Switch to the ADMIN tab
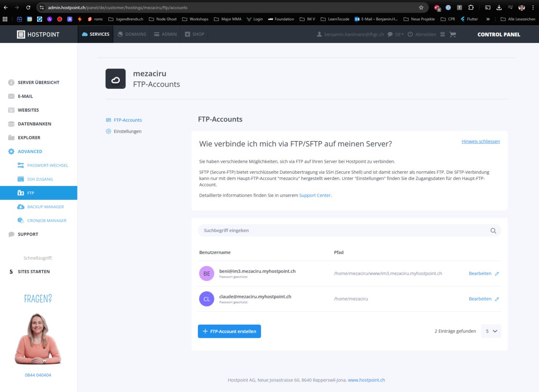 coord(165,34)
